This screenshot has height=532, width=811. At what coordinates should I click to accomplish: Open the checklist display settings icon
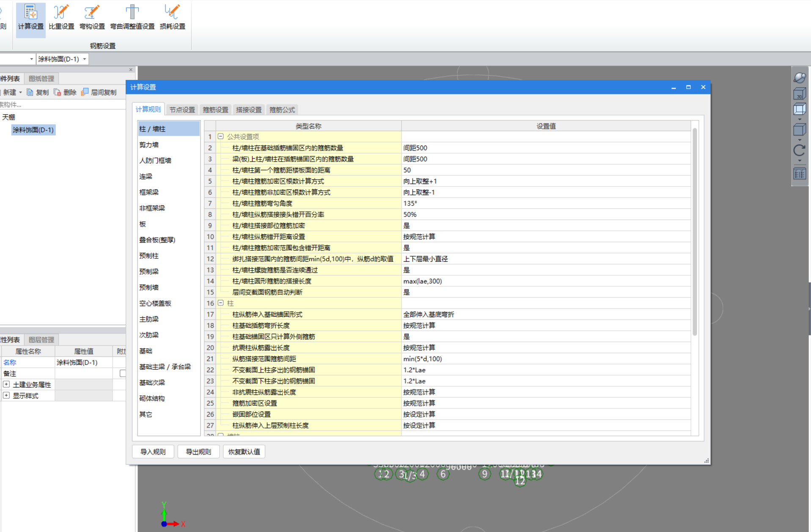(x=800, y=173)
